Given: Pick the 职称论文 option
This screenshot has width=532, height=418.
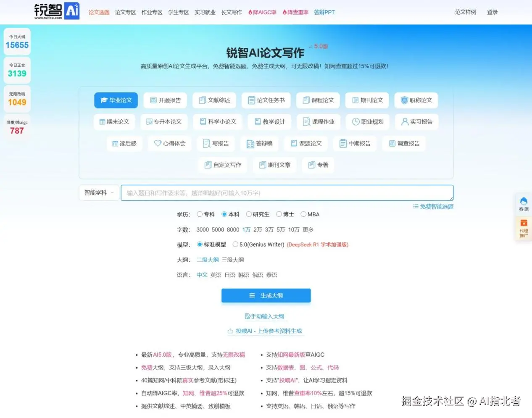Looking at the screenshot, I should pos(416,100).
